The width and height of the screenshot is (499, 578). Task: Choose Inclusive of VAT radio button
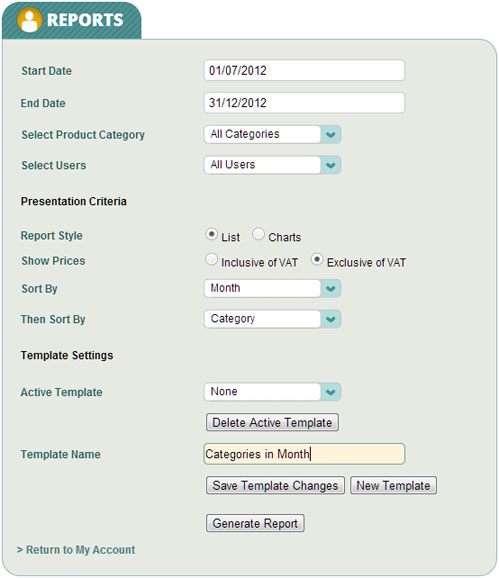[x=211, y=259]
